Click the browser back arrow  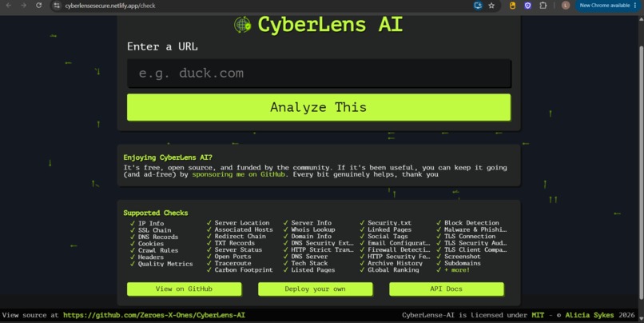point(9,6)
